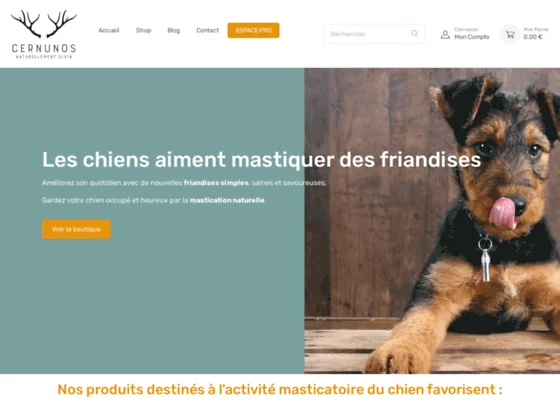Open the Mon Compte link
This screenshot has height=420, width=560.
pos(471,37)
